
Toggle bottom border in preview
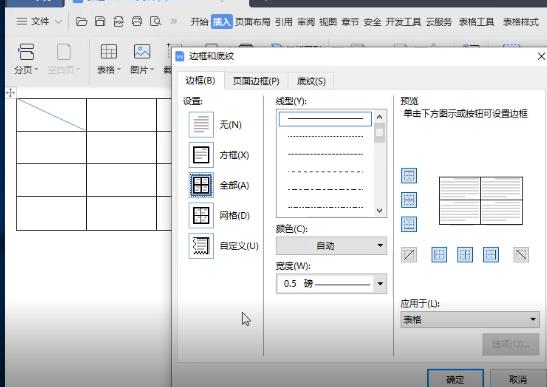[409, 224]
